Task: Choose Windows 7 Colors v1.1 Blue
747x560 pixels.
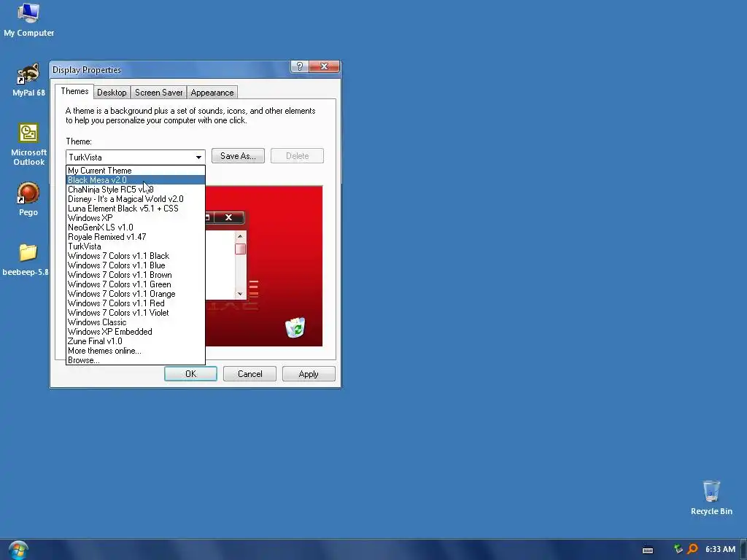Action: [x=135, y=265]
